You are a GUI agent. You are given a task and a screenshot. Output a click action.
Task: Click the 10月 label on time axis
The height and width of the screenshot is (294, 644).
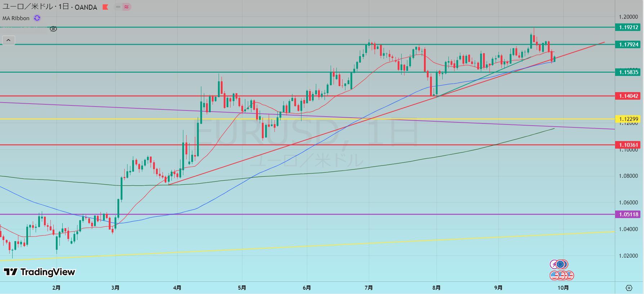coord(563,288)
